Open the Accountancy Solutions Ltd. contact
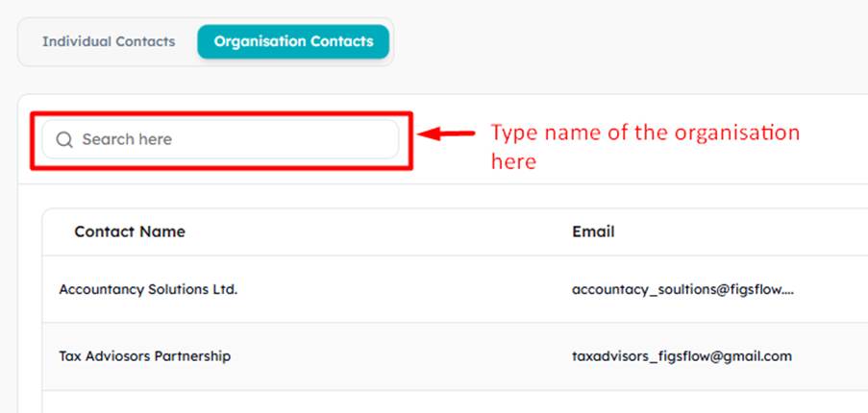The width and height of the screenshot is (868, 413). point(148,290)
